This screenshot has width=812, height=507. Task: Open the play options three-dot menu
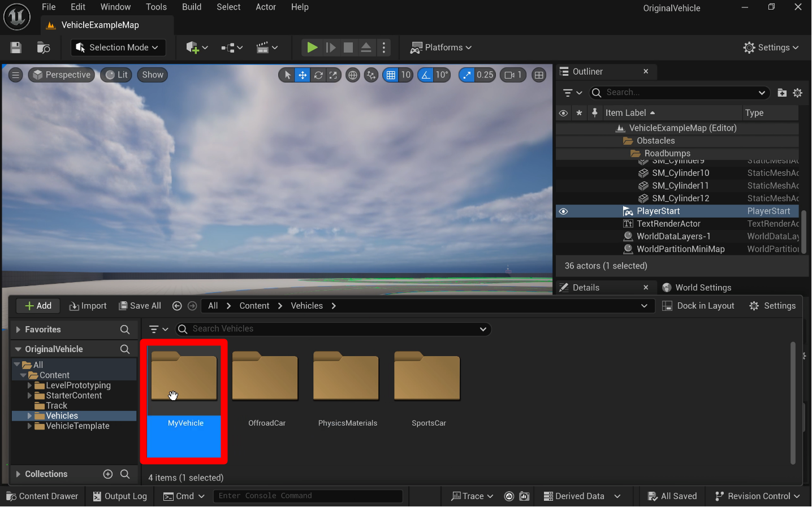384,47
